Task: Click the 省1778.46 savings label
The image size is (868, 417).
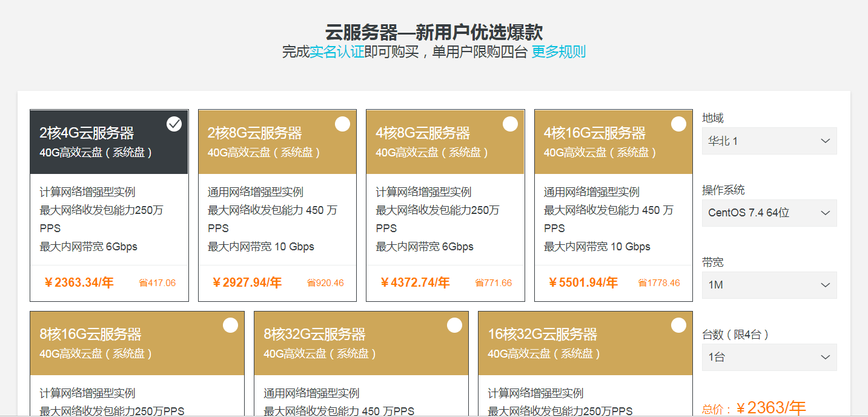Action: pyautogui.click(x=659, y=283)
